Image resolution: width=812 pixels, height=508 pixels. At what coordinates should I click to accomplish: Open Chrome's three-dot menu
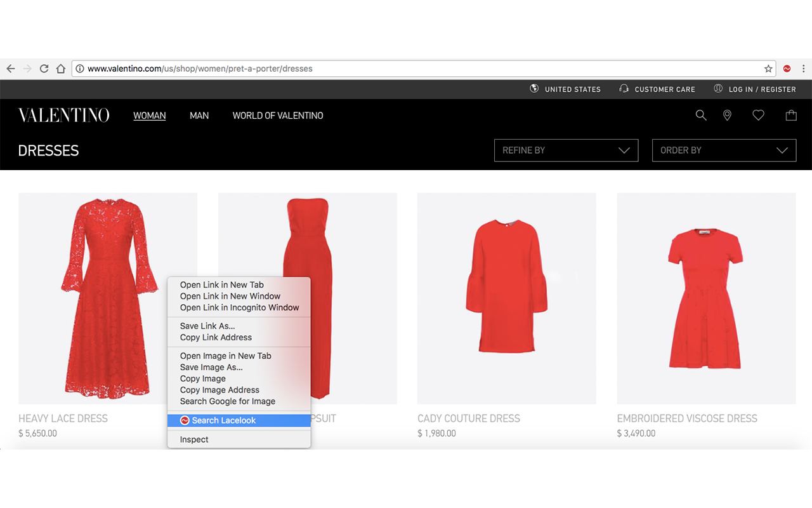(x=803, y=68)
